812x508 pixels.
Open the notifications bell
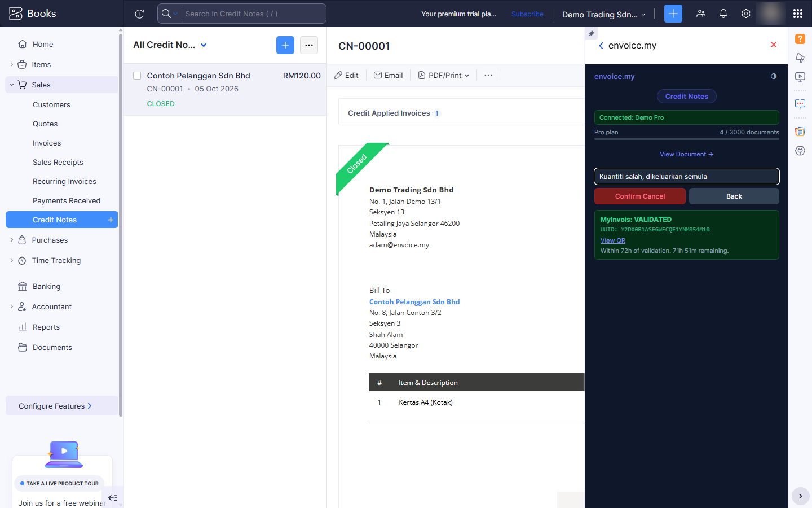click(x=723, y=14)
